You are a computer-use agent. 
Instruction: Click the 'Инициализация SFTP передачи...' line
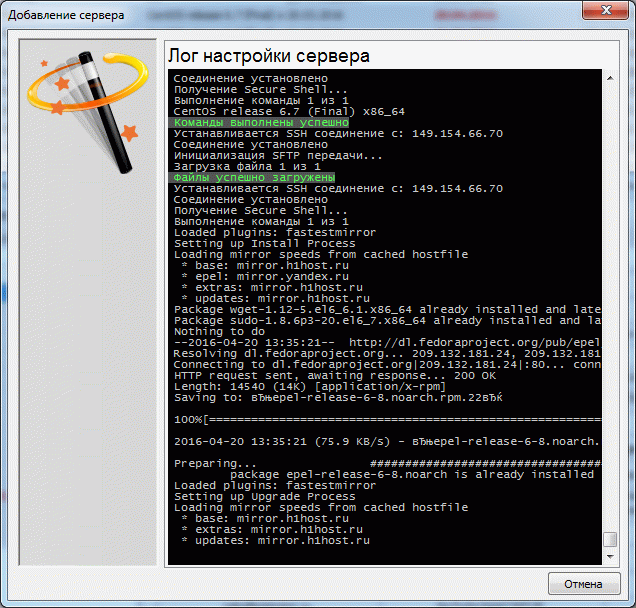click(278, 156)
